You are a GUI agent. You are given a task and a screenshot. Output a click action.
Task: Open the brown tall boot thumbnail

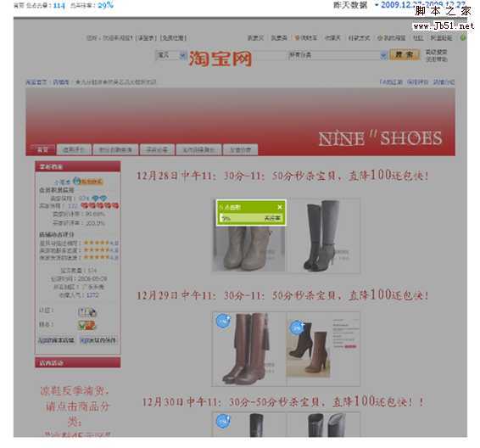coord(249,349)
